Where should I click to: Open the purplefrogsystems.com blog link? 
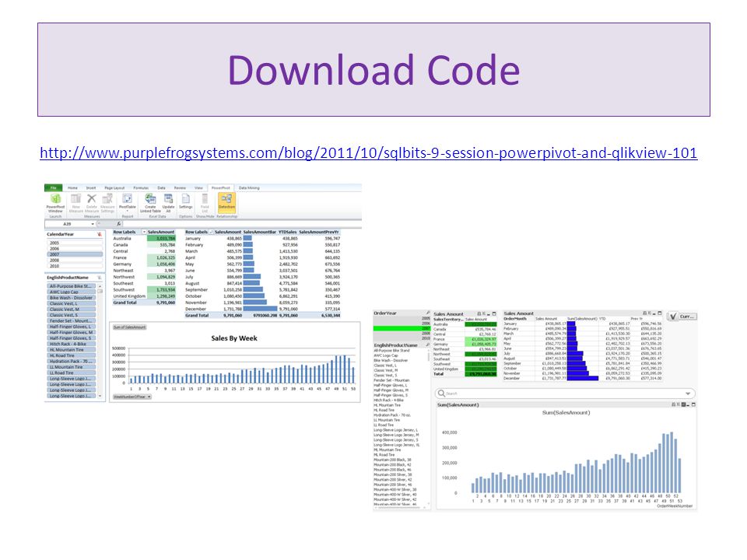[x=368, y=153]
